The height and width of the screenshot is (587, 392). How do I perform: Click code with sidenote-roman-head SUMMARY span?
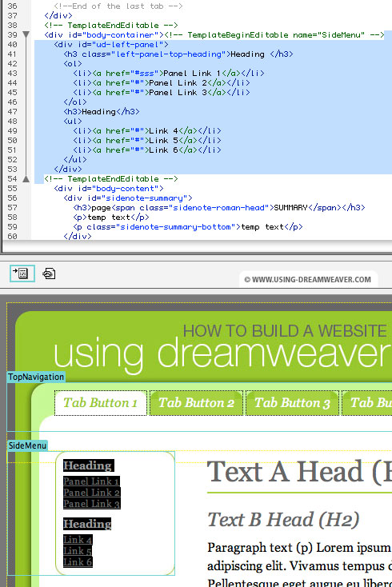click(219, 207)
